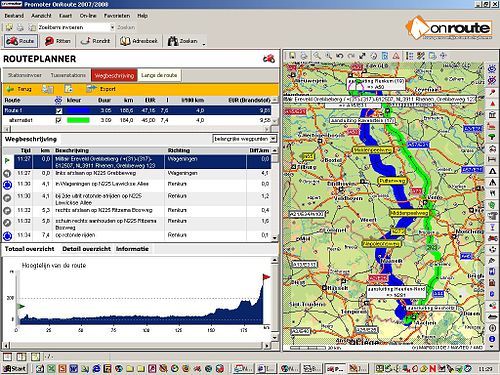Click the printer icon in the top toolbar
This screenshot has height=375, width=500.
click(x=20, y=27)
